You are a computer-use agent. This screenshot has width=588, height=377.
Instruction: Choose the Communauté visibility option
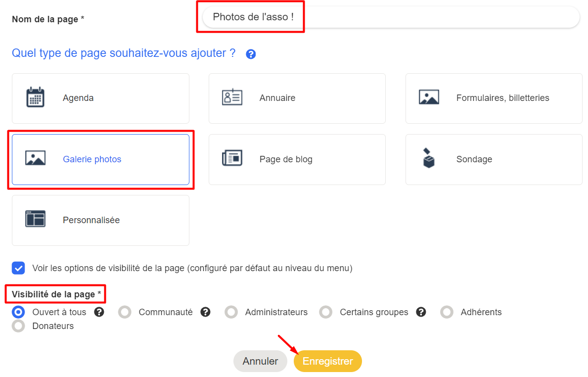125,312
